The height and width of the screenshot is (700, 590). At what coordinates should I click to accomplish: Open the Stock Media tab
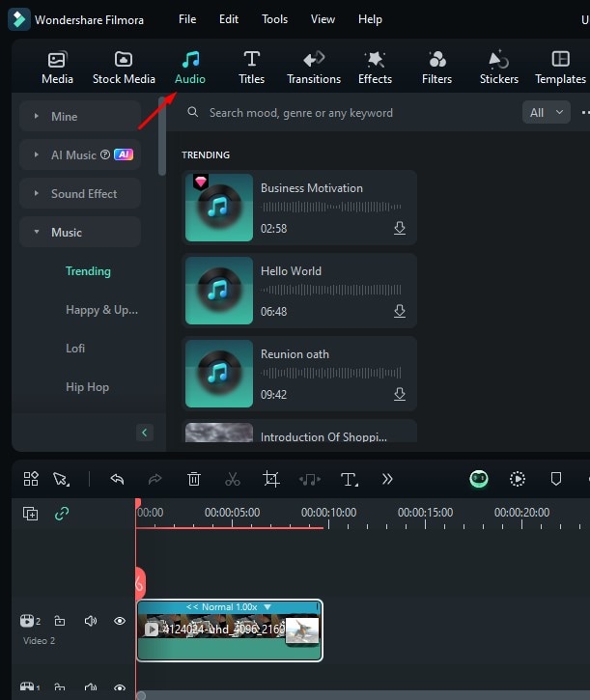coord(124,68)
